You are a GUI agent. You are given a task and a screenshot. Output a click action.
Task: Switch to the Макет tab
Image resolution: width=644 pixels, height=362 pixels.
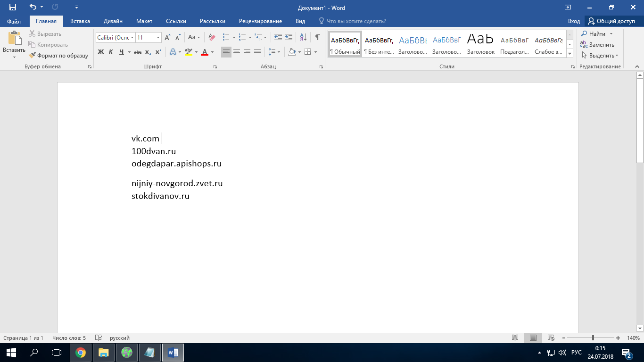(x=144, y=21)
